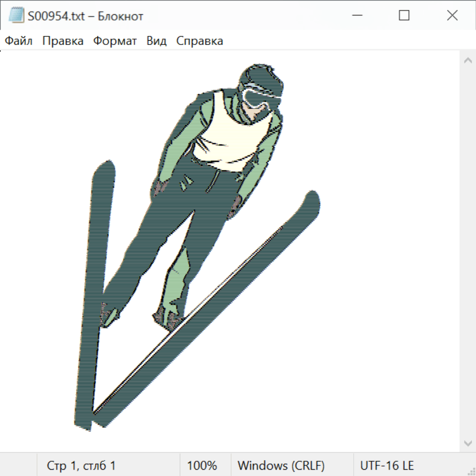Minimize the Блокнот window

[356, 16]
